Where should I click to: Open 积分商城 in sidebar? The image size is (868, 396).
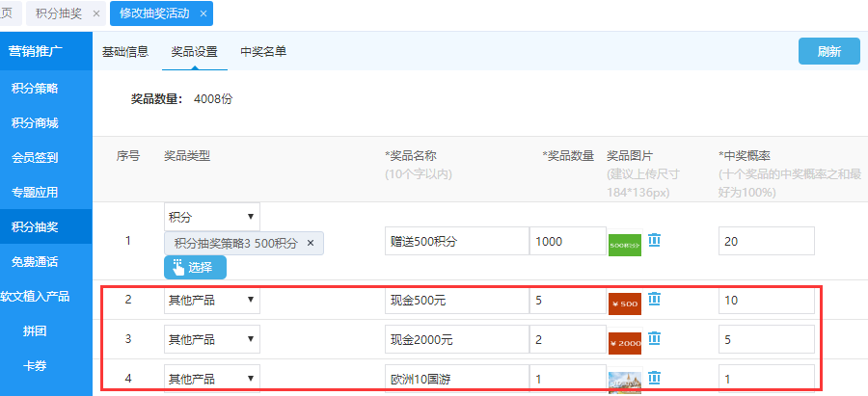coord(35,122)
